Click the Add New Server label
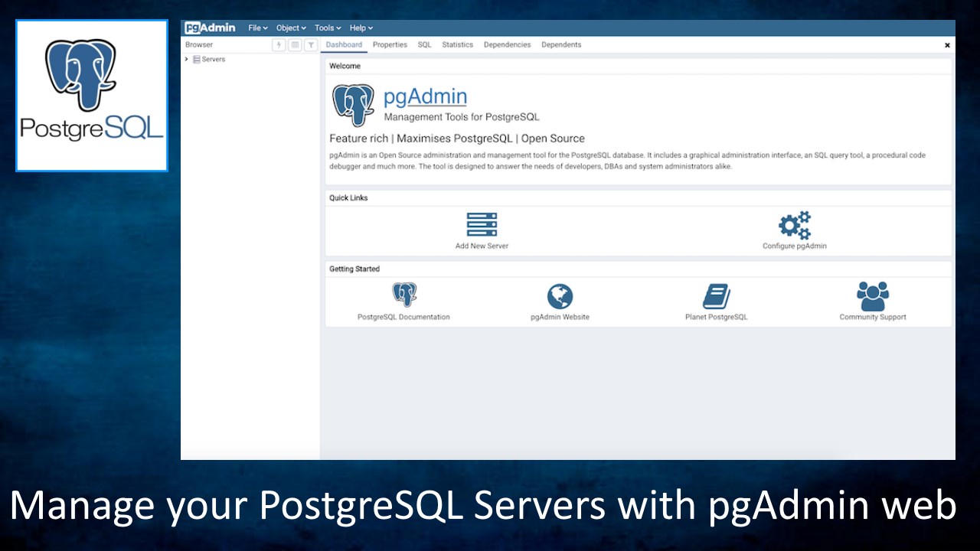The height and width of the screenshot is (551, 980). pyautogui.click(x=482, y=246)
